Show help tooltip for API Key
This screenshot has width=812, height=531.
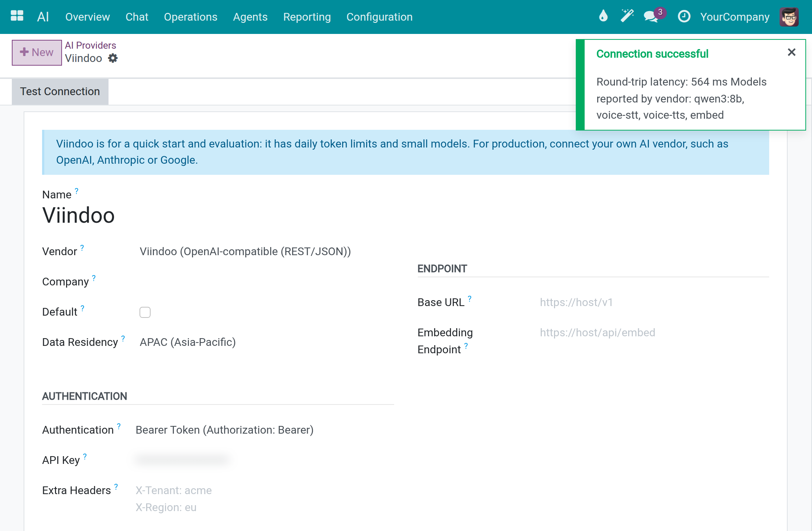click(x=85, y=456)
